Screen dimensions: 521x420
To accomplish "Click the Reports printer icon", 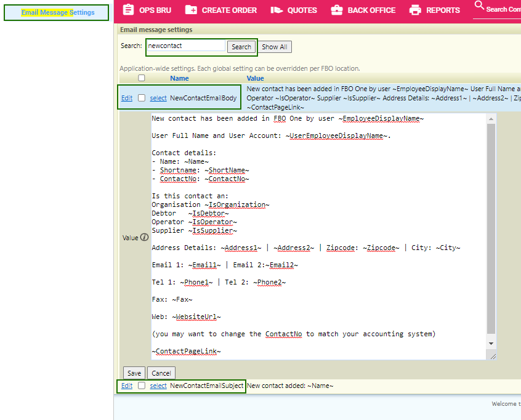I will coord(415,10).
